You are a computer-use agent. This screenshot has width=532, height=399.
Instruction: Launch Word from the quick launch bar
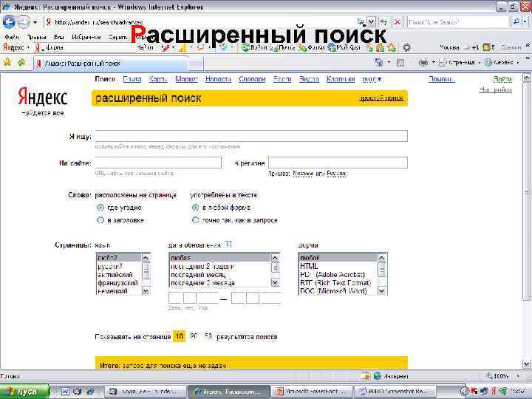click(65, 392)
